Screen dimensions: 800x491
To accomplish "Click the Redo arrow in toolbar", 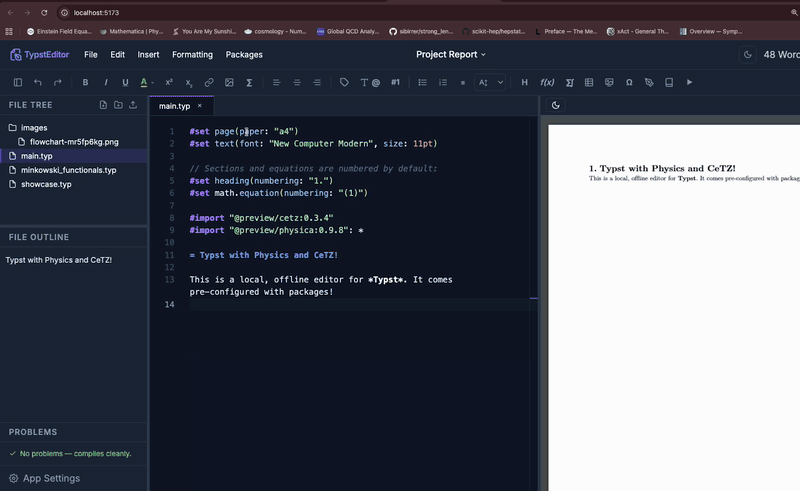I will coord(58,82).
